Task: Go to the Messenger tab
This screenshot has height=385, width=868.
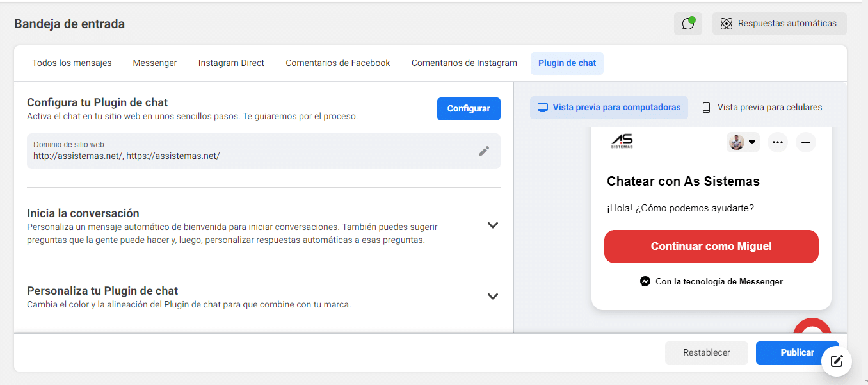Action: tap(155, 63)
